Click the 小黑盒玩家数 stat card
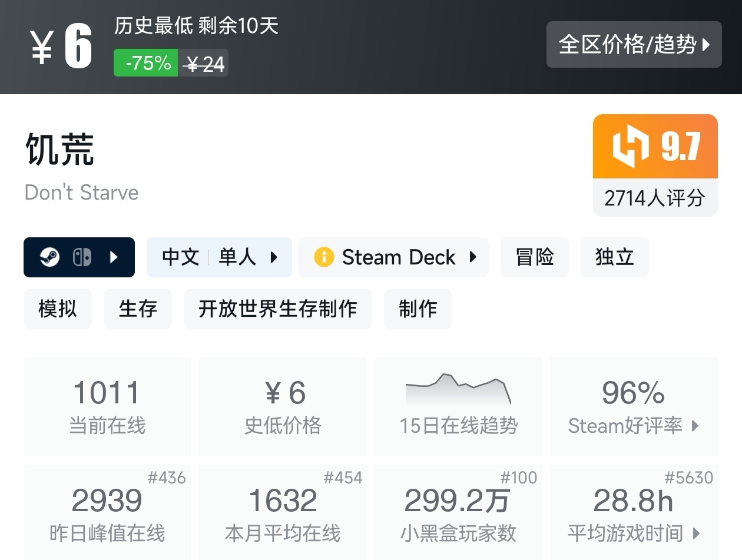 [x=458, y=511]
